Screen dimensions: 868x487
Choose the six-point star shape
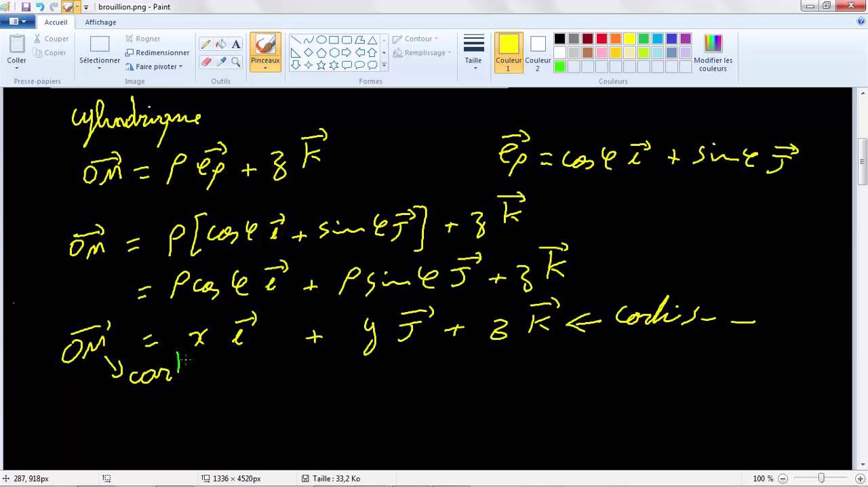[x=334, y=65]
